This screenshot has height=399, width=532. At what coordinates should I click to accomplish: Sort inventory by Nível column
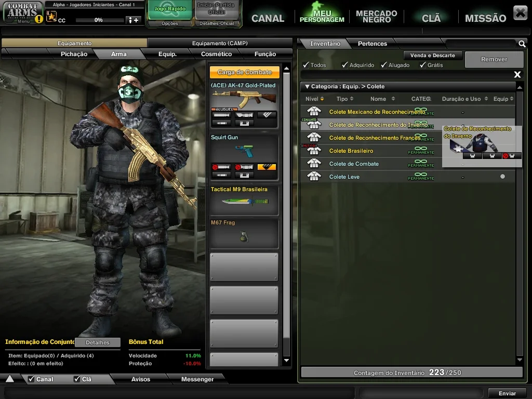click(x=314, y=99)
